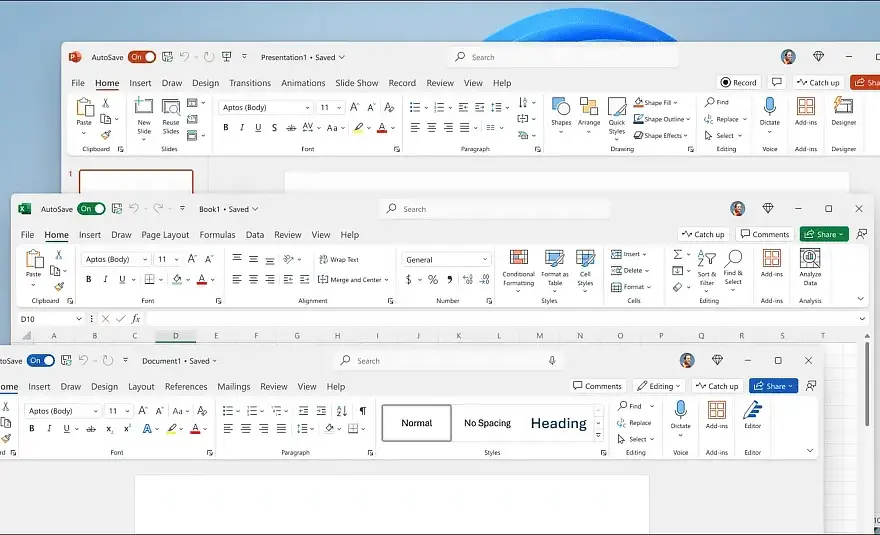880x535 pixels.
Task: Open General number format dropdown in Excel
Action: point(485,259)
